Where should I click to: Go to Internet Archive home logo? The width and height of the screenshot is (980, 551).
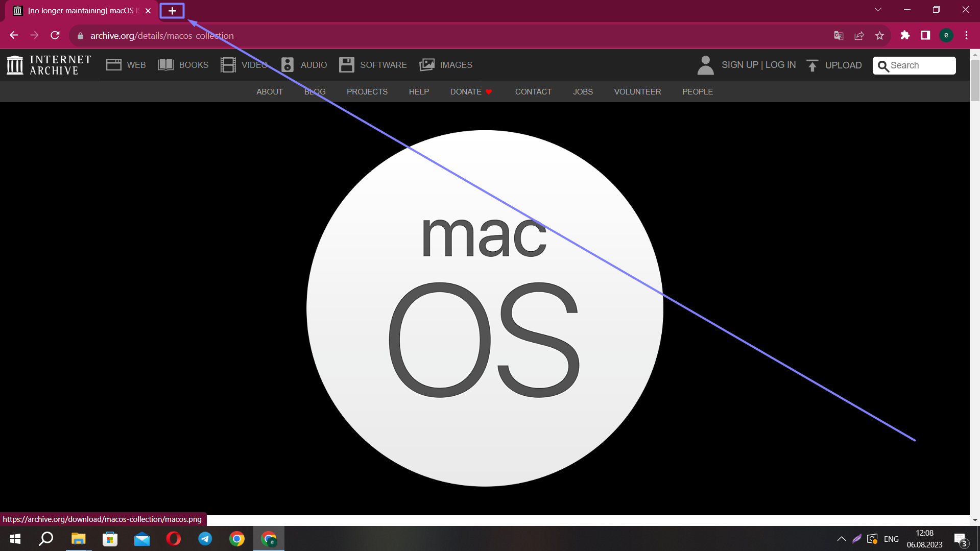click(49, 65)
